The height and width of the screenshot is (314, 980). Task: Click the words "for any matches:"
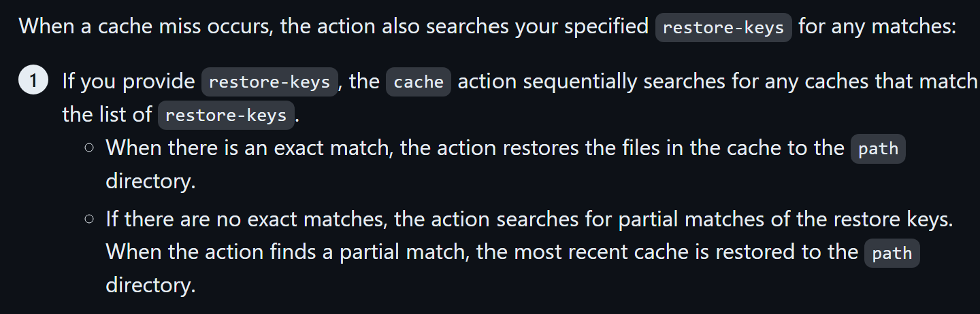tap(878, 27)
